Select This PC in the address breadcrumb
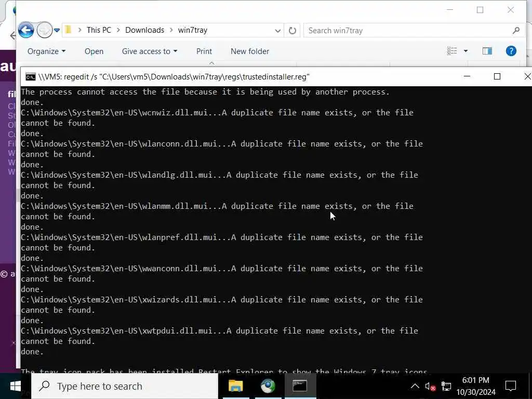Screen dimensions: 532x399 99,30
